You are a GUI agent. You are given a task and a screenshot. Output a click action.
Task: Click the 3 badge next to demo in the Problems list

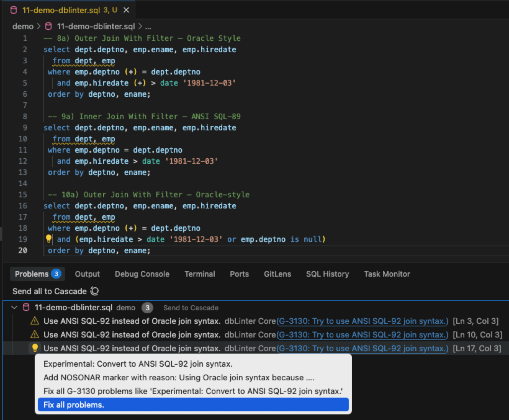pos(147,308)
